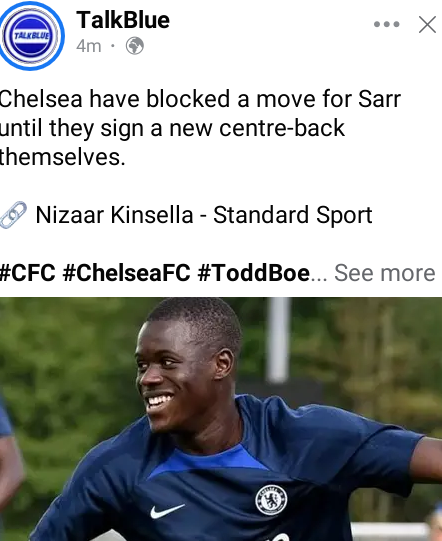
Task: Click the centre-back line of the caption
Action: pyautogui.click(x=172, y=128)
